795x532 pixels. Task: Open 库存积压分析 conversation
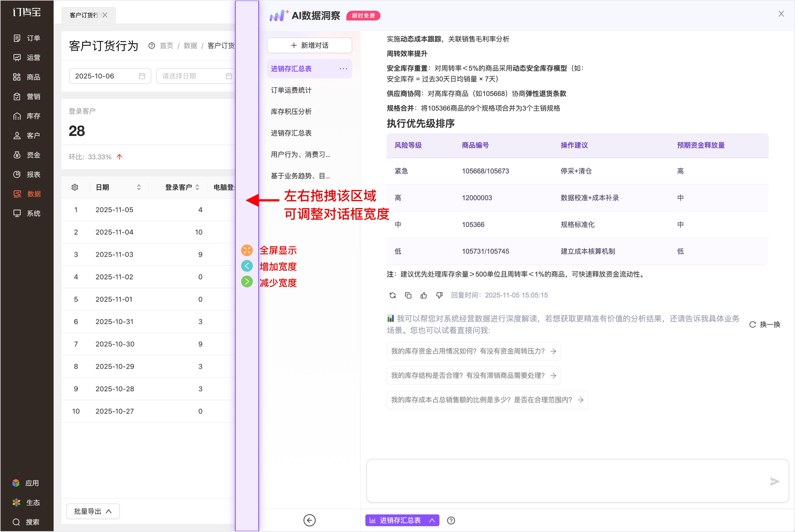pyautogui.click(x=291, y=112)
